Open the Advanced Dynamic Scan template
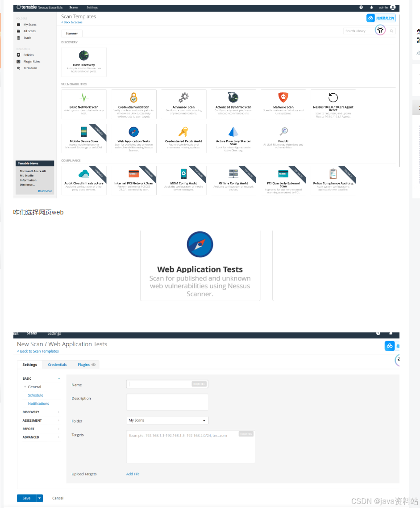The height and width of the screenshot is (508, 420). click(x=233, y=104)
